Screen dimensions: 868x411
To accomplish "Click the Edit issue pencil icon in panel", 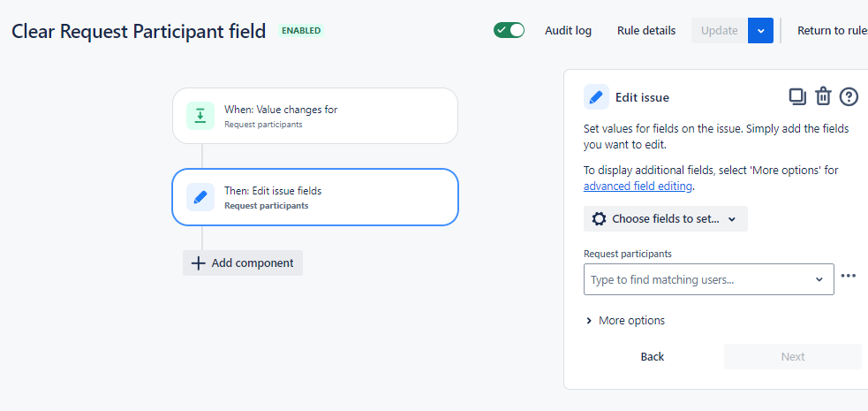I will tap(596, 97).
